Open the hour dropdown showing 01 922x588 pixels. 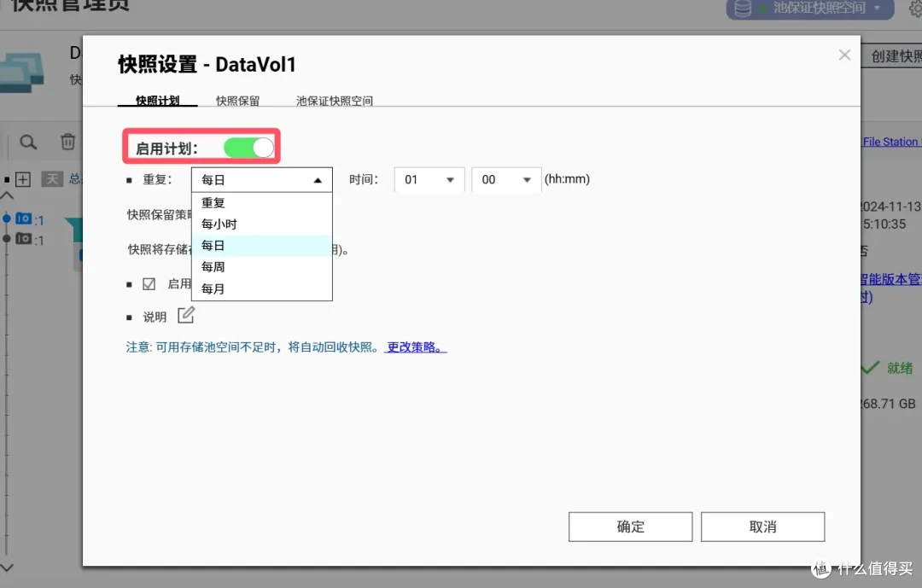click(429, 179)
